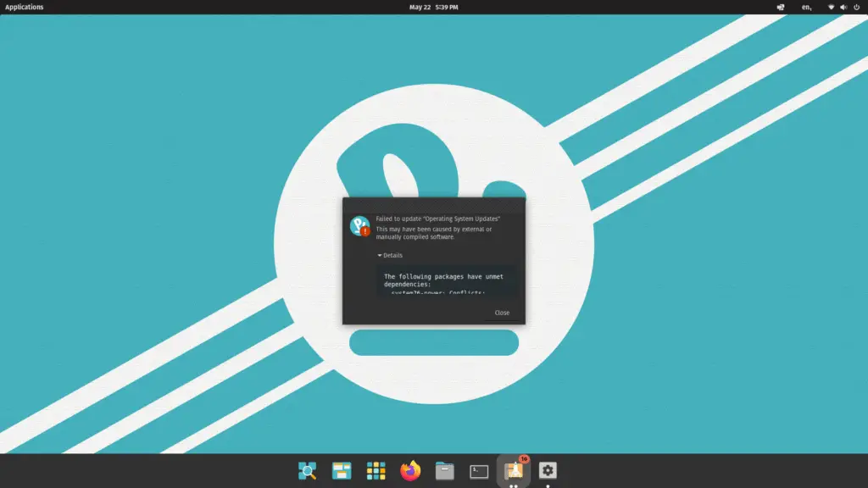Open the launcher search icon in dock
Image resolution: width=868 pixels, height=488 pixels.
tap(307, 471)
